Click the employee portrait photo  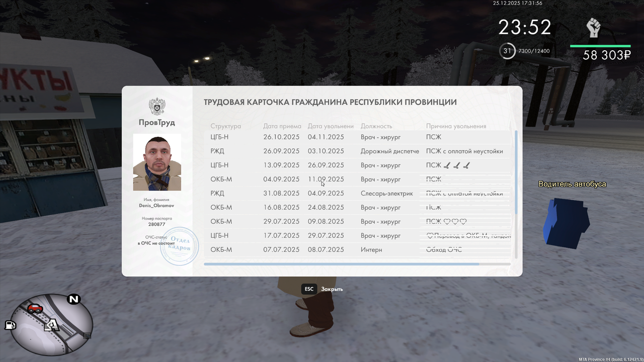point(157,162)
